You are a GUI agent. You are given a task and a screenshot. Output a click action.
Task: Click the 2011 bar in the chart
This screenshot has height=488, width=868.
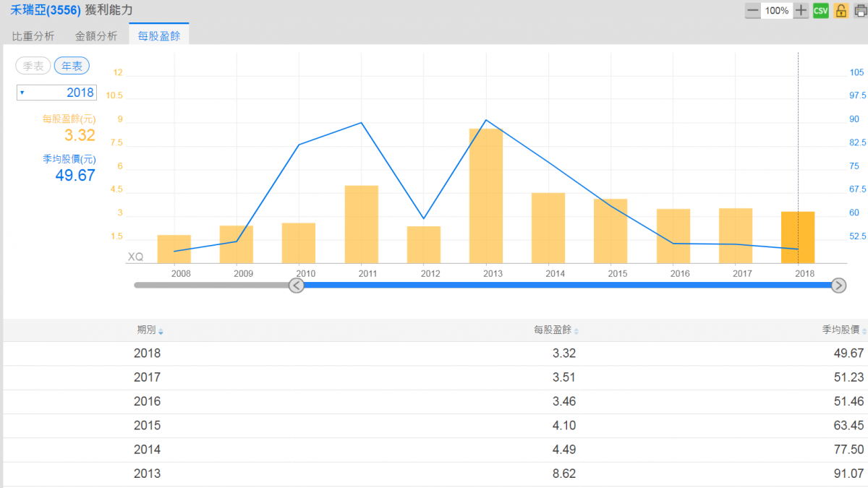[362, 224]
